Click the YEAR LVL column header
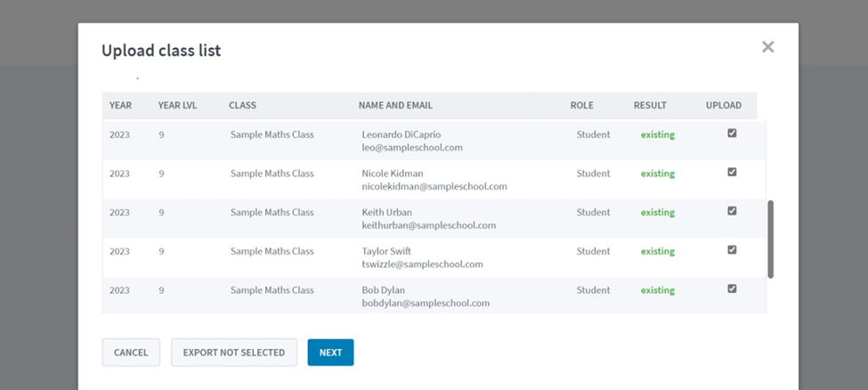This screenshot has width=868, height=390. point(177,105)
